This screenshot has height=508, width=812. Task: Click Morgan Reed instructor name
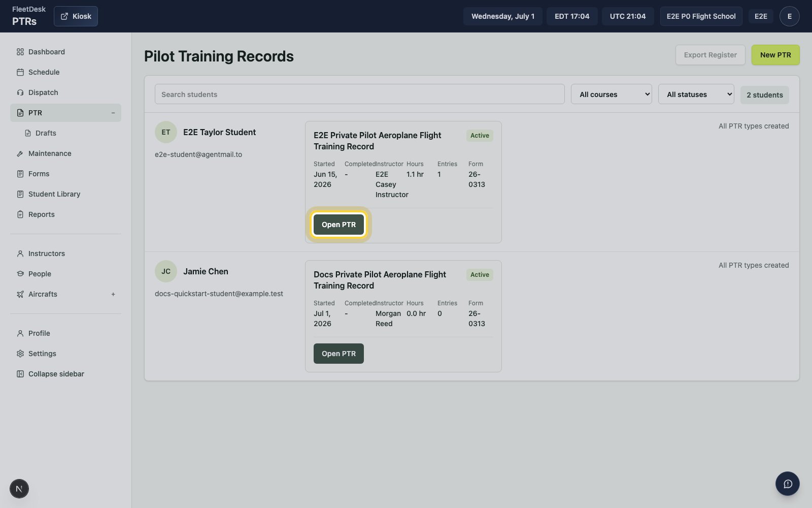click(388, 319)
